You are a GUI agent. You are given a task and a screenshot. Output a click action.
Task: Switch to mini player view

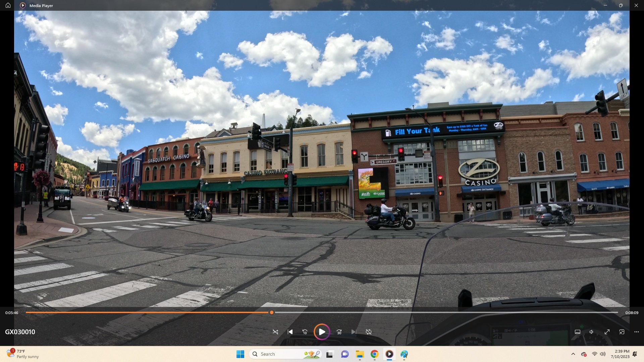click(x=622, y=332)
